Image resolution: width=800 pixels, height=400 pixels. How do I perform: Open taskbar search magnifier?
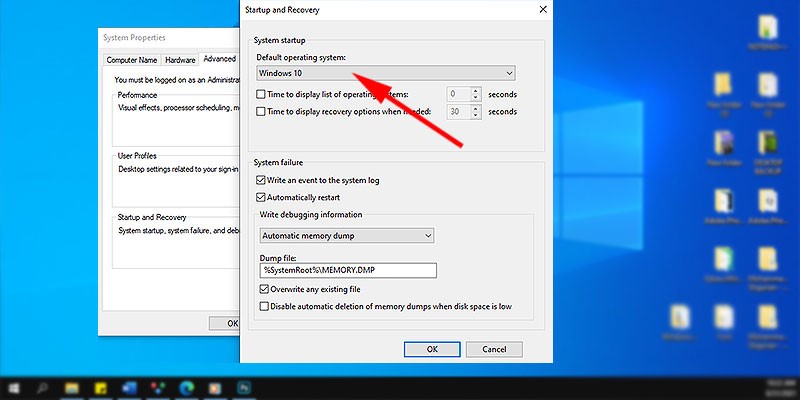pyautogui.click(x=43, y=389)
